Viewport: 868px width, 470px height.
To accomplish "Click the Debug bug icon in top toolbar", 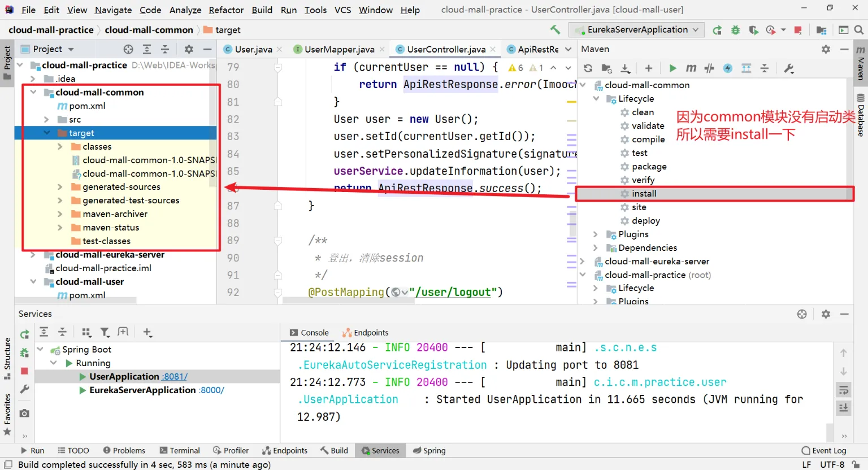I will pyautogui.click(x=735, y=30).
